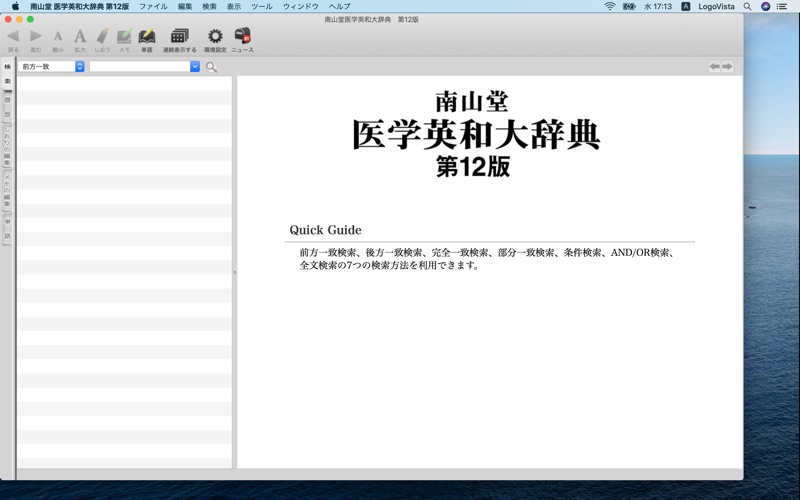Image resolution: width=800 pixels, height=500 pixels.
Task: Open the 表示 menu
Action: [234, 7]
